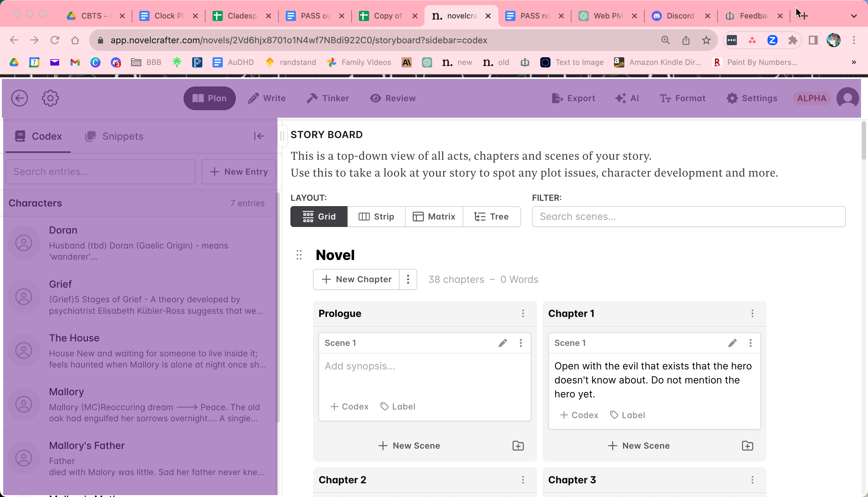Click Mallory's character avatar icon
The image size is (868, 497).
point(24,404)
